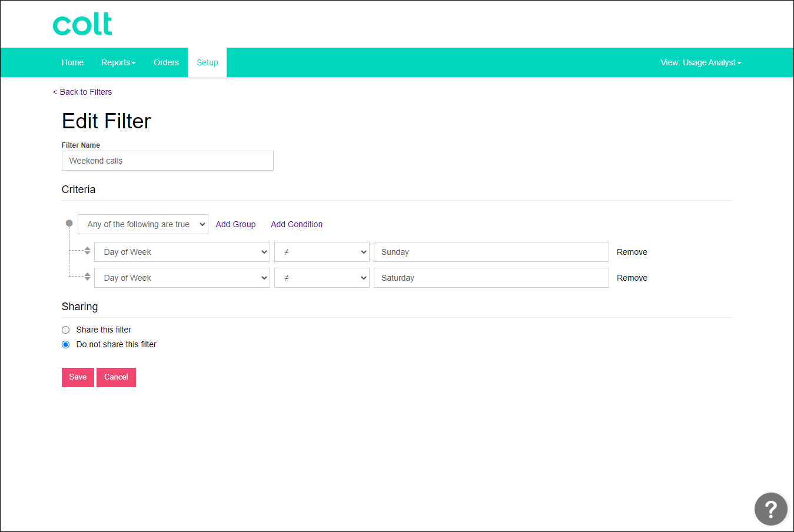794x532 pixels.
Task: Select Do not share this filter option
Action: 66,345
